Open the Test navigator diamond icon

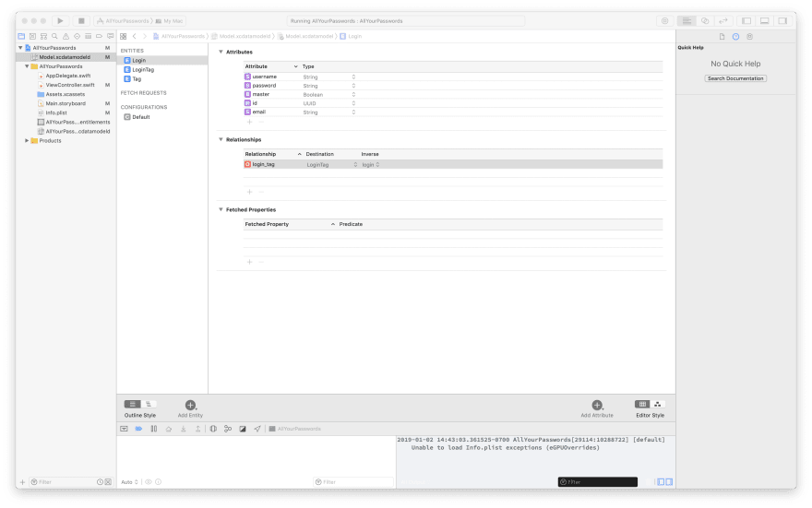click(x=78, y=36)
